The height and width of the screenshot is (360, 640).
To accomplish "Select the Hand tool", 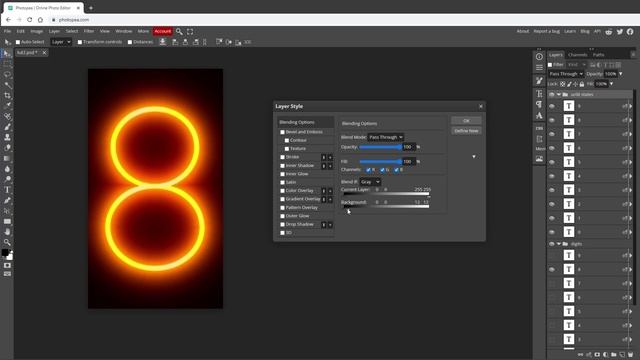I will pos(7,232).
